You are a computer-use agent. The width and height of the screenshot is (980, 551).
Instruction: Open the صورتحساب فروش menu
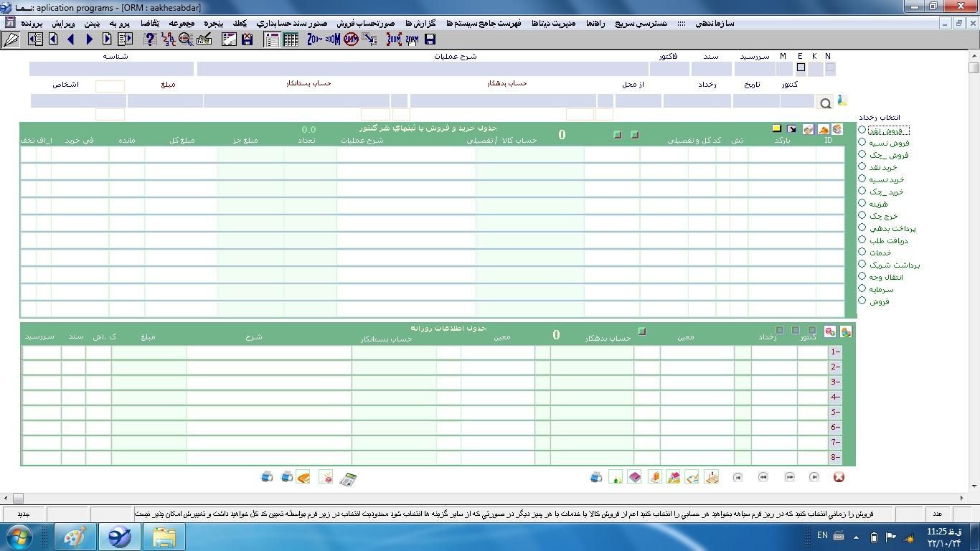point(366,23)
